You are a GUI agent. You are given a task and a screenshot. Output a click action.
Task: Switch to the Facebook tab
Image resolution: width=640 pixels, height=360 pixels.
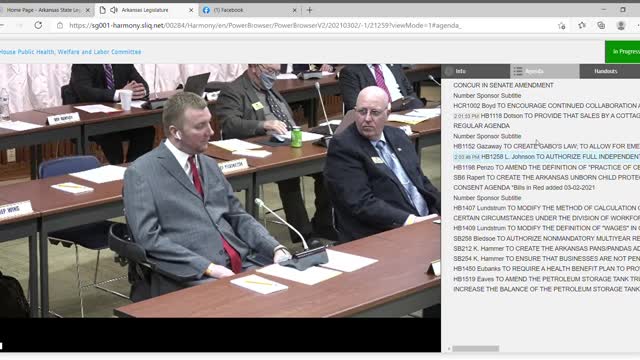(249, 10)
